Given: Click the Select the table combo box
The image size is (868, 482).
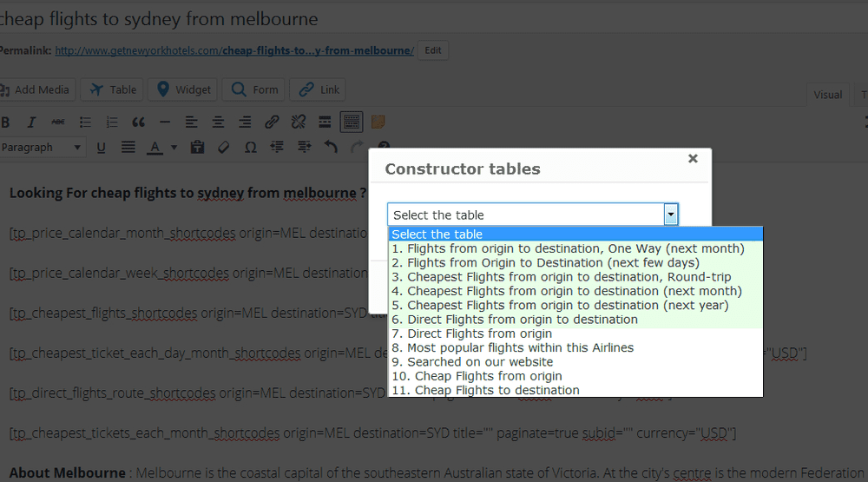Looking at the screenshot, I should (x=533, y=215).
